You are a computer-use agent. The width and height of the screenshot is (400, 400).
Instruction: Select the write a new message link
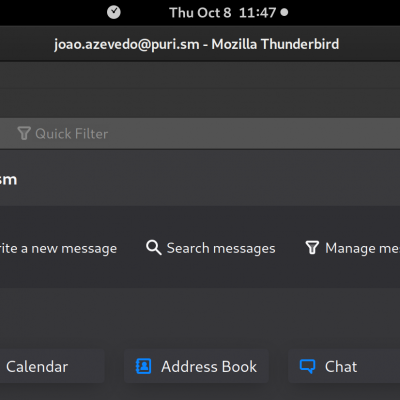pyautogui.click(x=58, y=248)
